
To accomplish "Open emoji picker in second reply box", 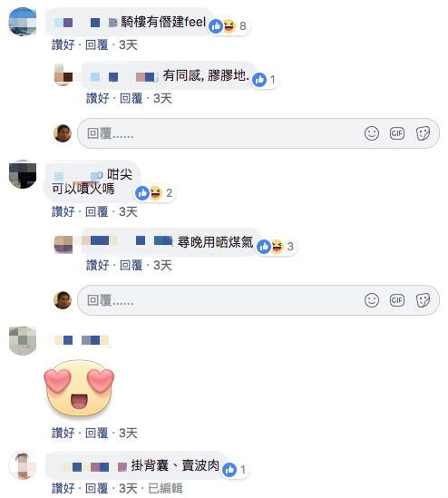I will pyautogui.click(x=372, y=300).
